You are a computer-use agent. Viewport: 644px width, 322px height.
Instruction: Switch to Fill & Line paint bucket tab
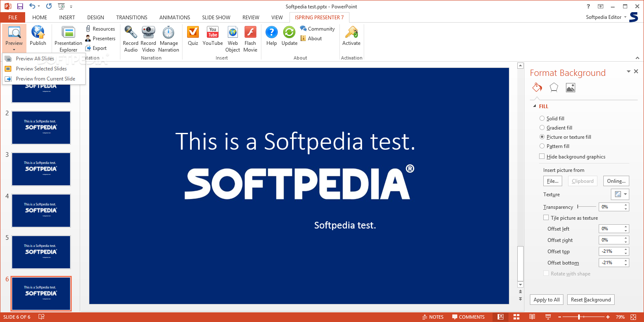coord(537,87)
